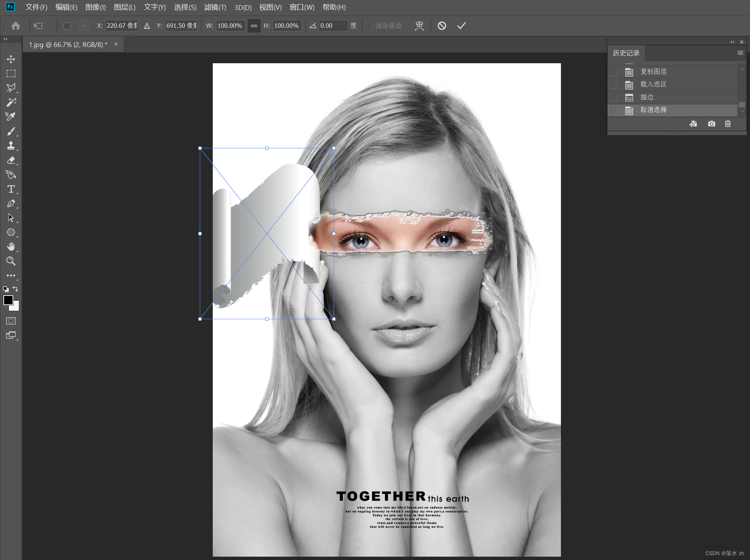Select the Magic Wand tool
The image size is (750, 560).
click(x=11, y=102)
